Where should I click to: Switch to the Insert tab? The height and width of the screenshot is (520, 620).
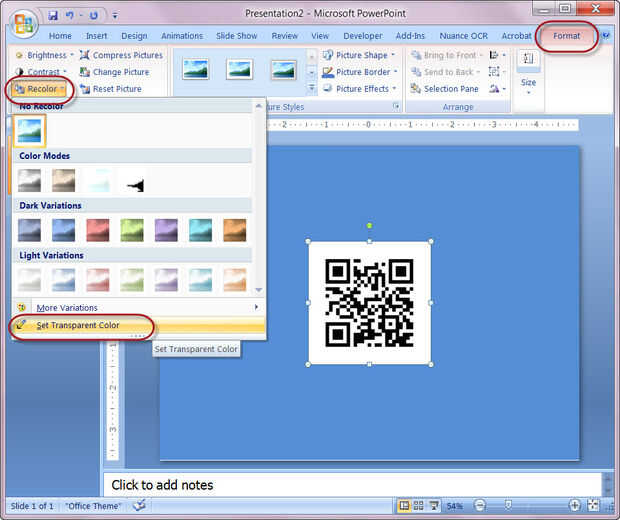96,36
